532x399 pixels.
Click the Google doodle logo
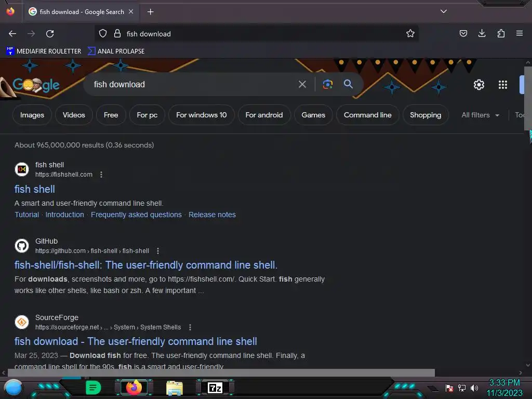point(36,85)
